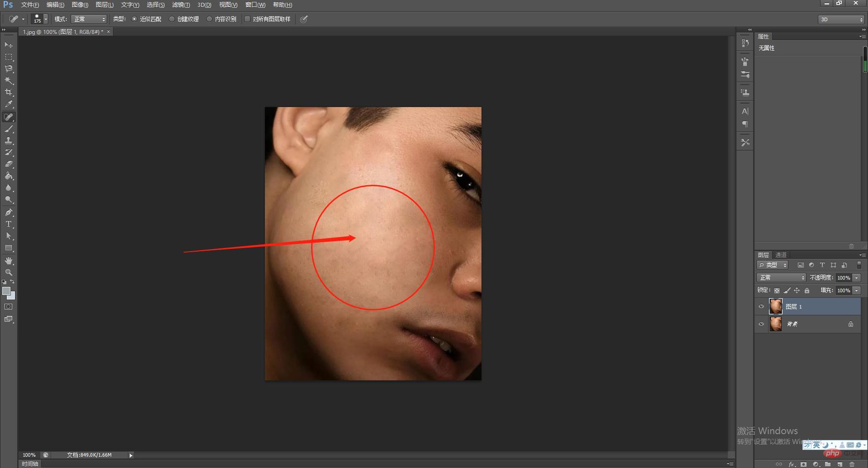Click the layer style fx icon
Viewport: 868px width, 468px height.
792,464
